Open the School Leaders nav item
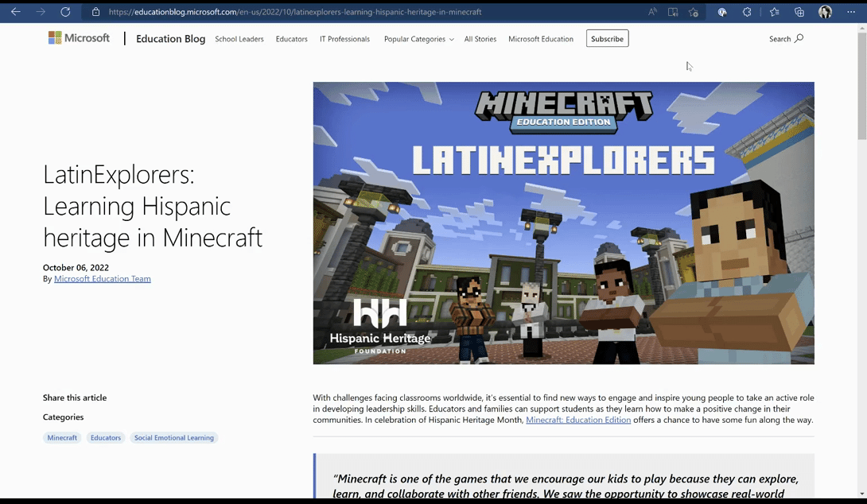The height and width of the screenshot is (504, 867). [239, 39]
